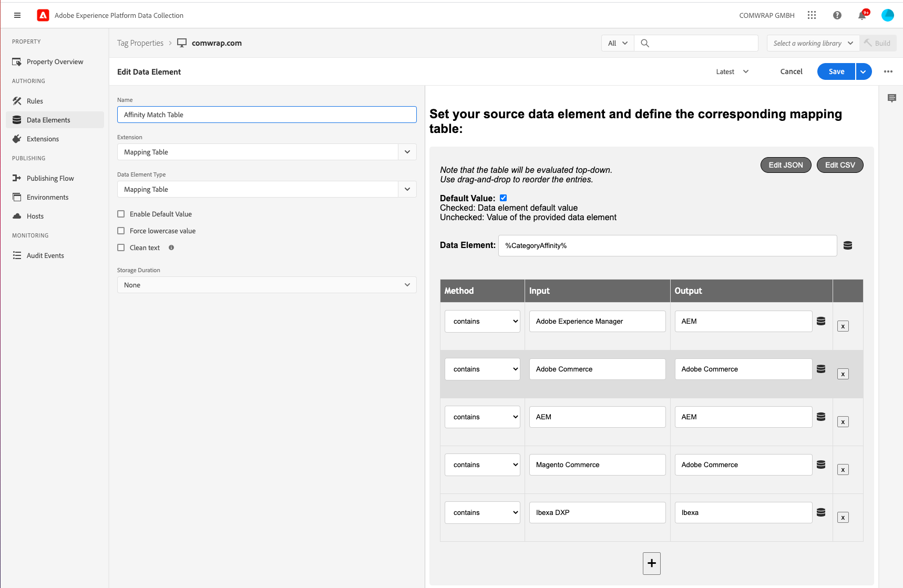Open Environments in the sidebar
Viewport: 903px width, 588px height.
pyautogui.click(x=55, y=197)
